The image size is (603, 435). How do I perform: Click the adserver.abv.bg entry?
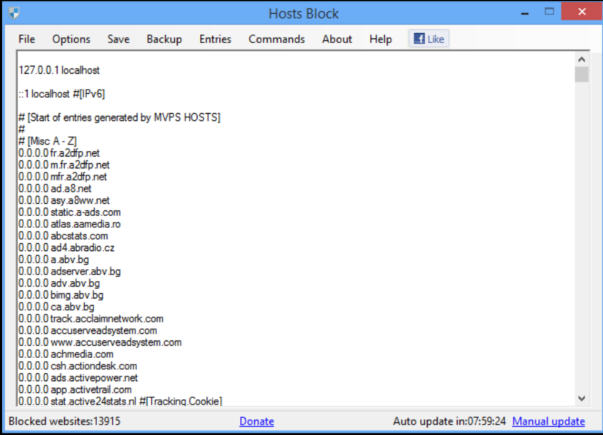(x=70, y=272)
